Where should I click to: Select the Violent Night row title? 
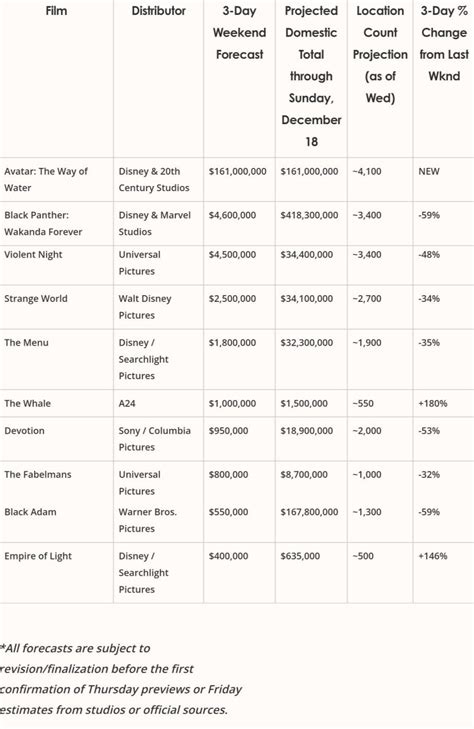tap(33, 255)
